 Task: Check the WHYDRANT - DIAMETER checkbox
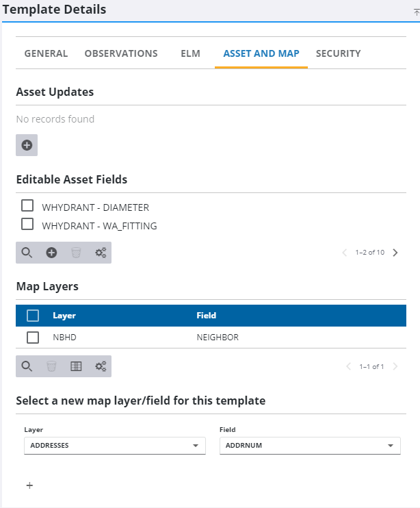point(27,206)
